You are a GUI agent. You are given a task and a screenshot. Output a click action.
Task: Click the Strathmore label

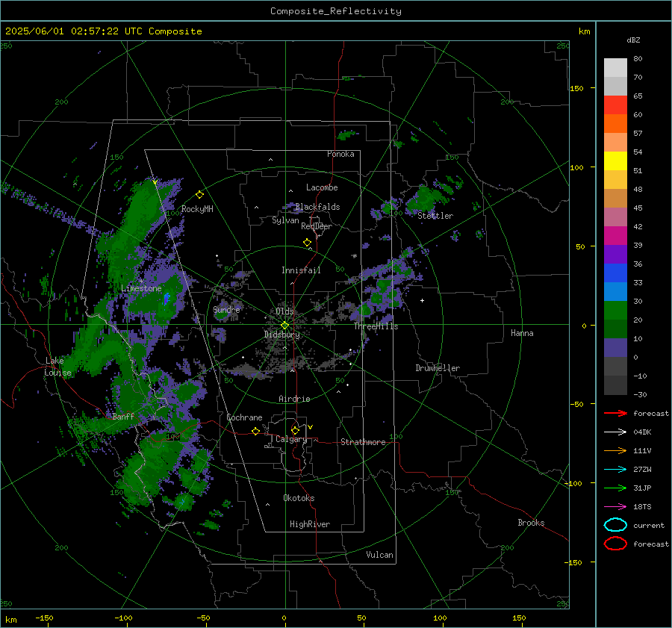pos(363,442)
